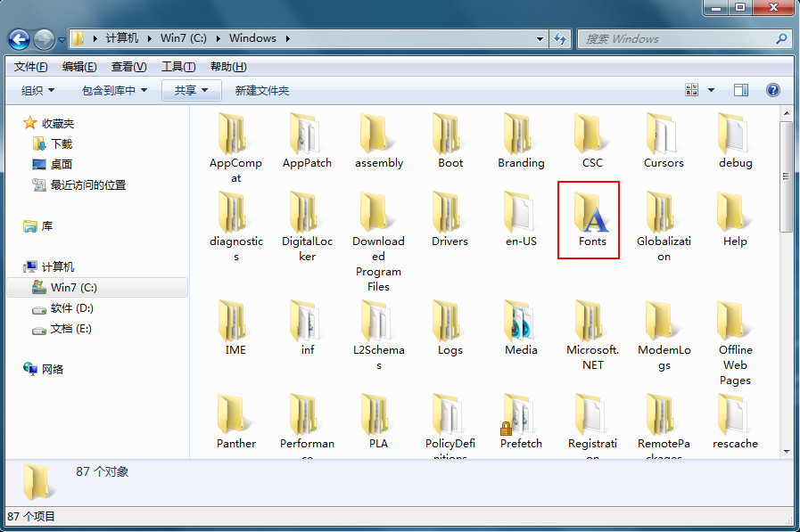Click the Forward navigation arrow button
This screenshot has height=532, width=800.
45,39
